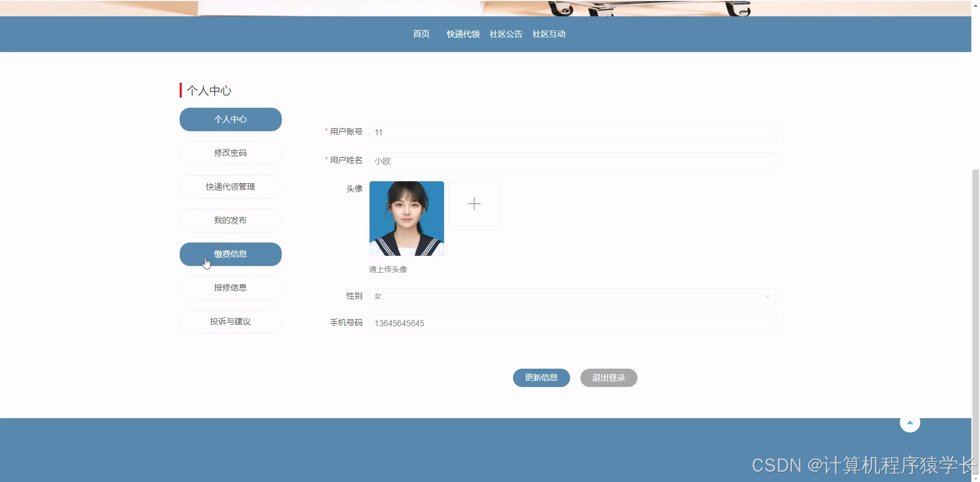Go to 社区公告 in the navigation bar
Image resolution: width=980 pixels, height=482 pixels.
(506, 34)
